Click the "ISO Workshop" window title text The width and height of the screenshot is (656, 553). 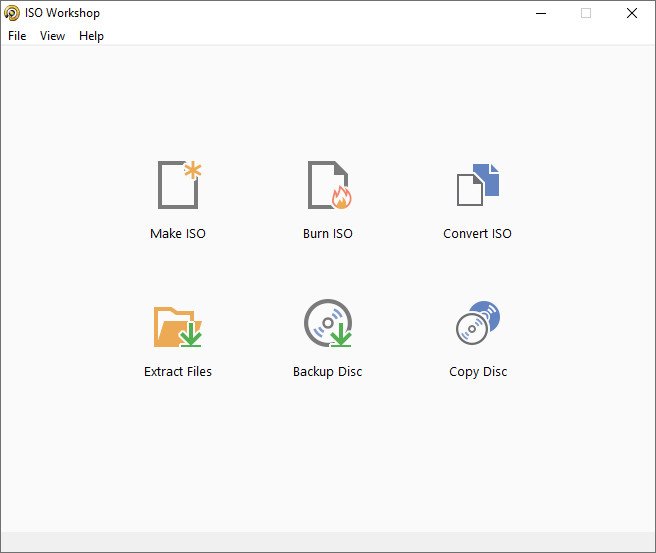coord(61,13)
